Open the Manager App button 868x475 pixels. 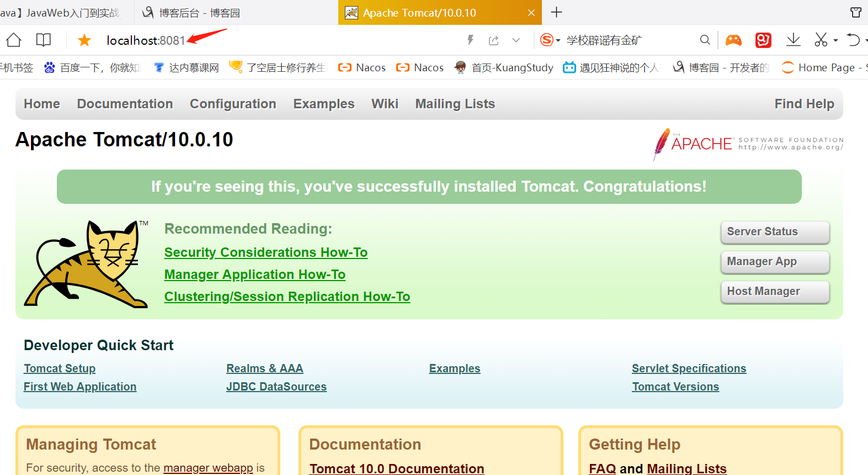775,262
